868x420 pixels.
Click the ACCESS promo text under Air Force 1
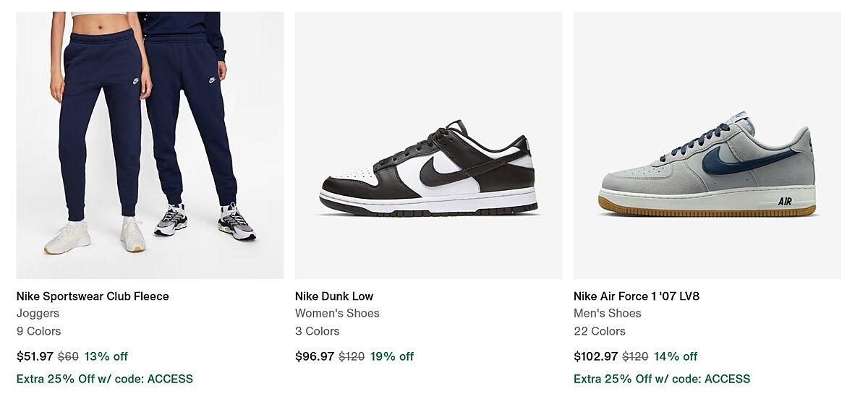click(x=727, y=379)
